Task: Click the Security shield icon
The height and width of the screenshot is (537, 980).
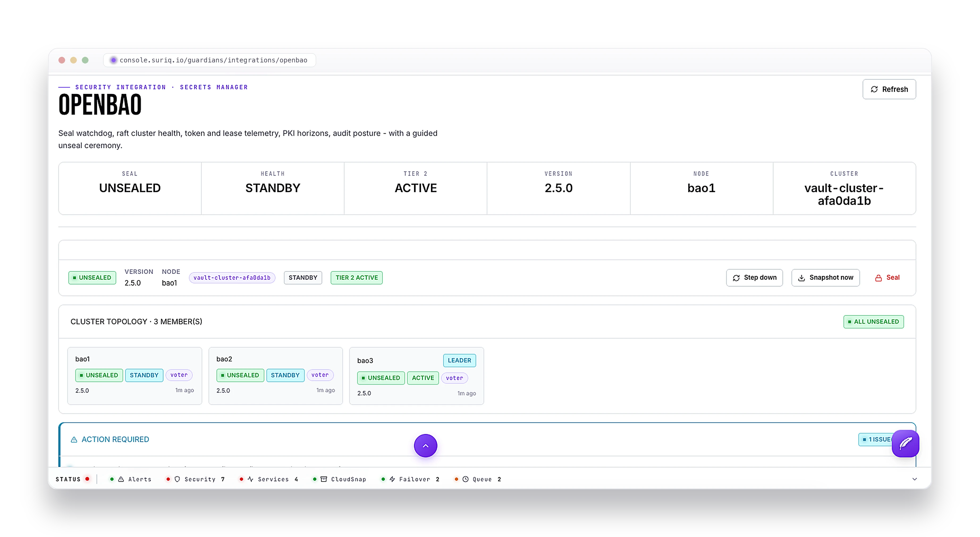Action: click(x=177, y=479)
